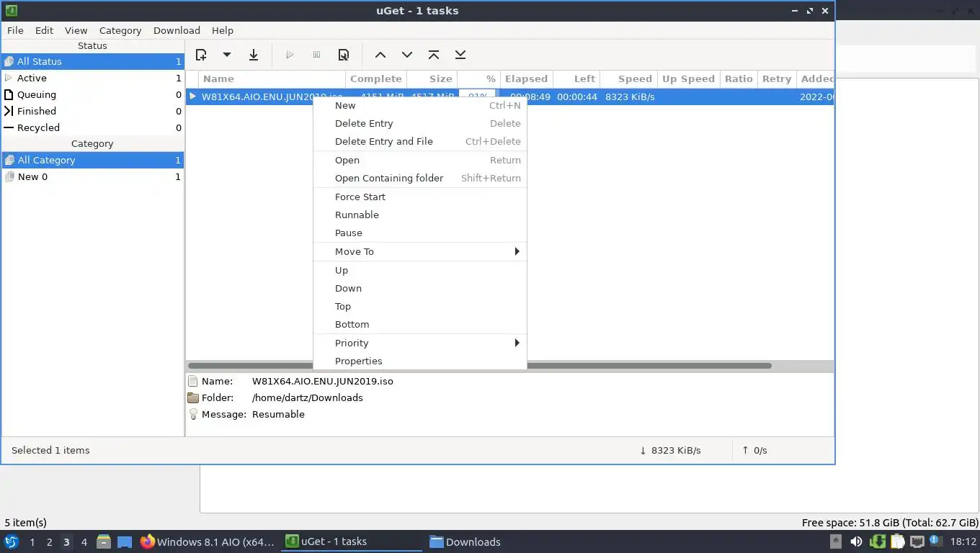Screen dimensions: 980x553
Task: Open the View menu
Action: [x=76, y=30]
